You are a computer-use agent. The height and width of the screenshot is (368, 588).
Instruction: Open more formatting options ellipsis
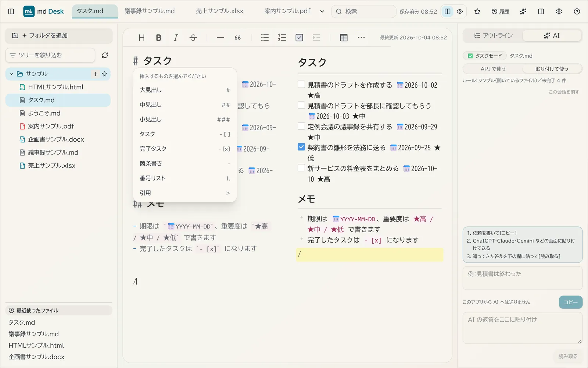pyautogui.click(x=361, y=38)
